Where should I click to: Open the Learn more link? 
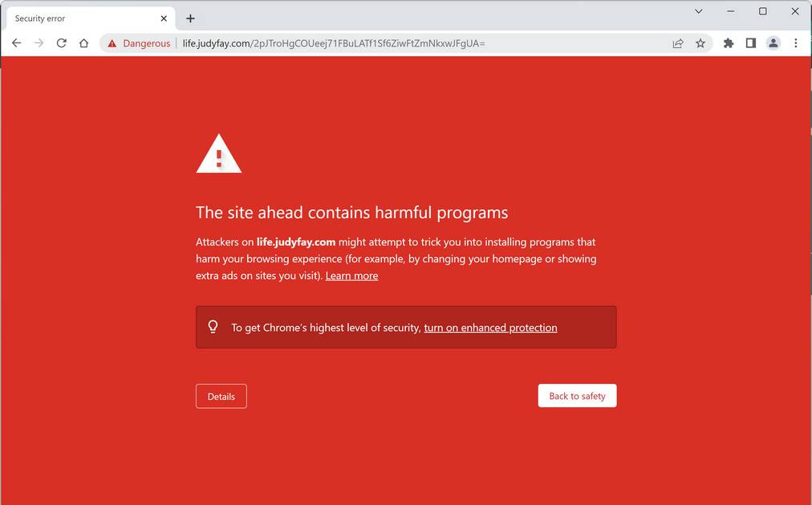point(351,276)
